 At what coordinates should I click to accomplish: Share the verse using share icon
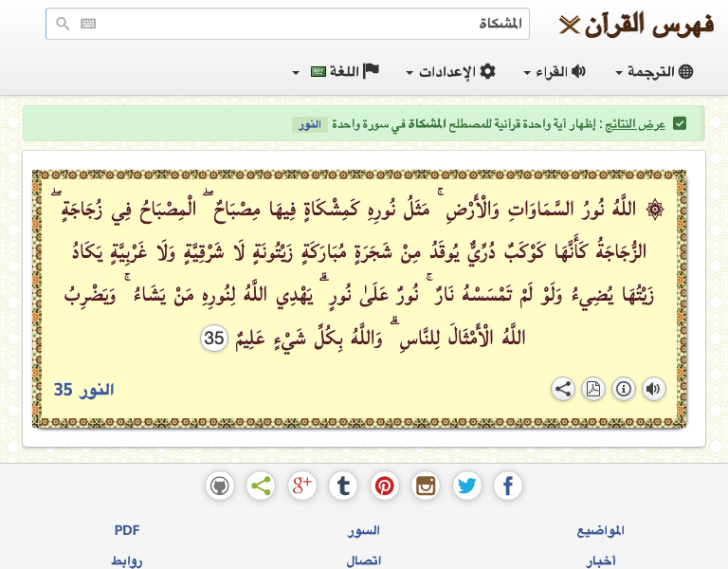[563, 389]
